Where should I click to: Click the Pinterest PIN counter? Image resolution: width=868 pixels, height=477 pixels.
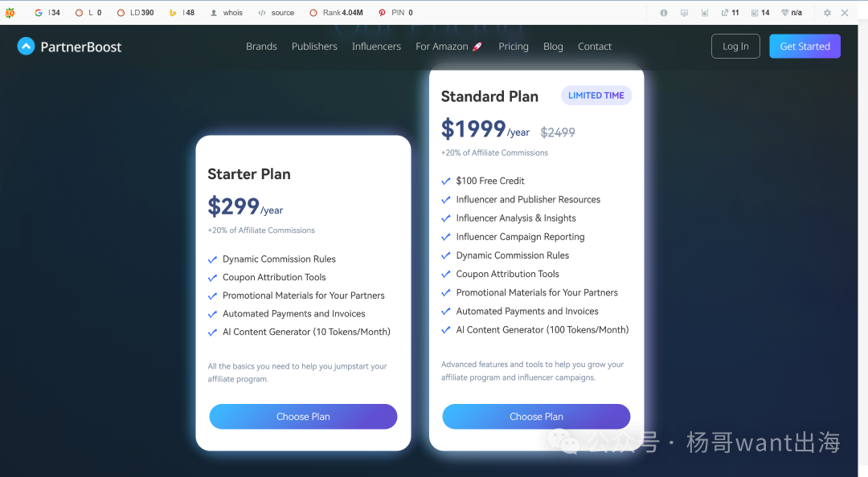395,13
